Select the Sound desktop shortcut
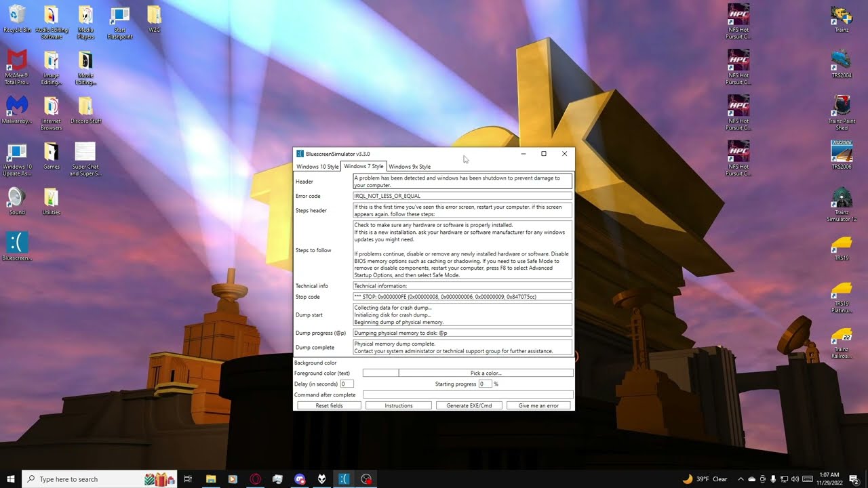This screenshot has width=868, height=488. pyautogui.click(x=17, y=201)
